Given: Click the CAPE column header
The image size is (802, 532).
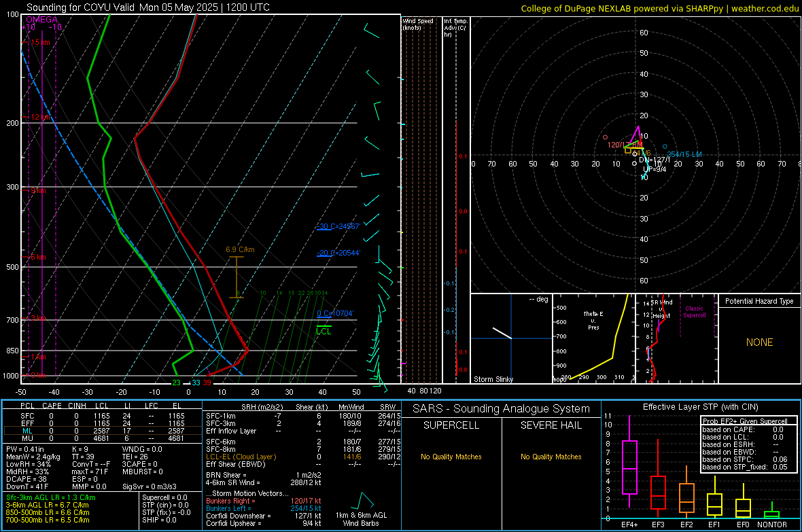Looking at the screenshot, I should [52, 406].
